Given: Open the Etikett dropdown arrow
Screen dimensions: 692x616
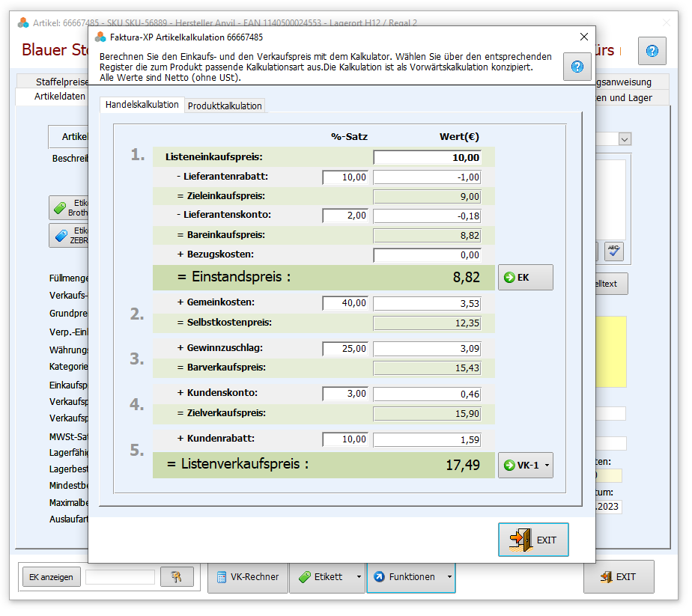Looking at the screenshot, I should pyautogui.click(x=359, y=577).
